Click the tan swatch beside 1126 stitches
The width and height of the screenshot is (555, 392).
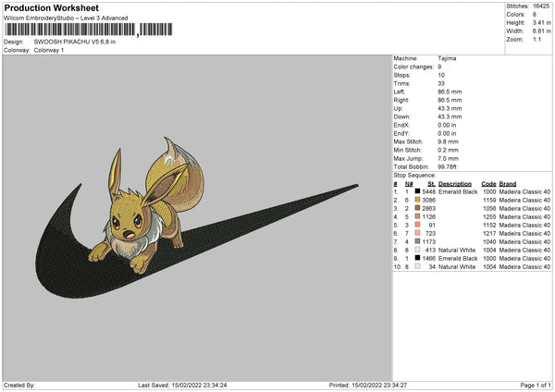coord(418,216)
